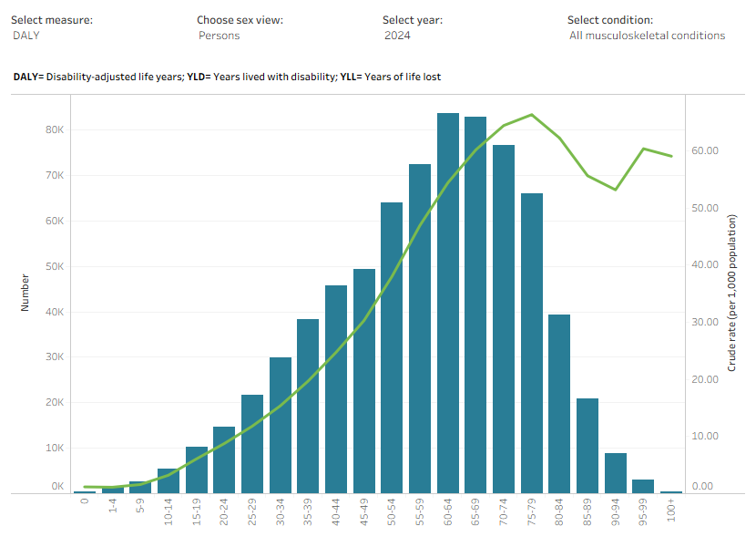Click the 'Choose sex view:' label
This screenshot has height=547, width=756.
pyautogui.click(x=240, y=20)
